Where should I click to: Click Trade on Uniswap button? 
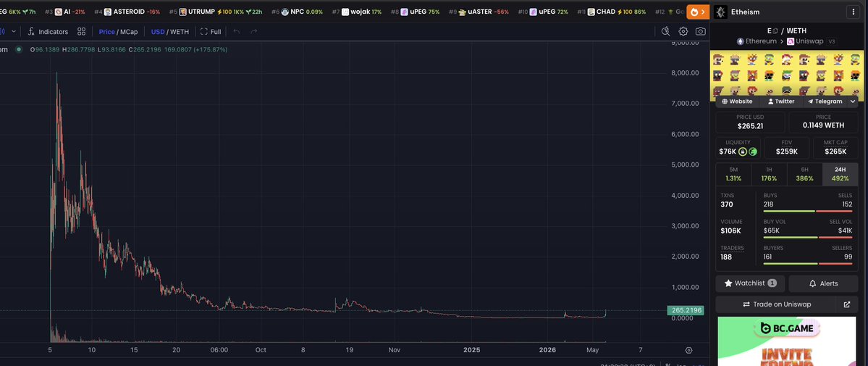pyautogui.click(x=776, y=304)
